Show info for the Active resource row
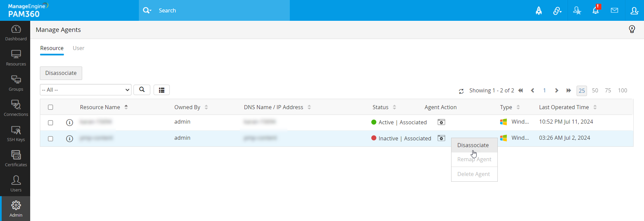 pyautogui.click(x=69, y=123)
